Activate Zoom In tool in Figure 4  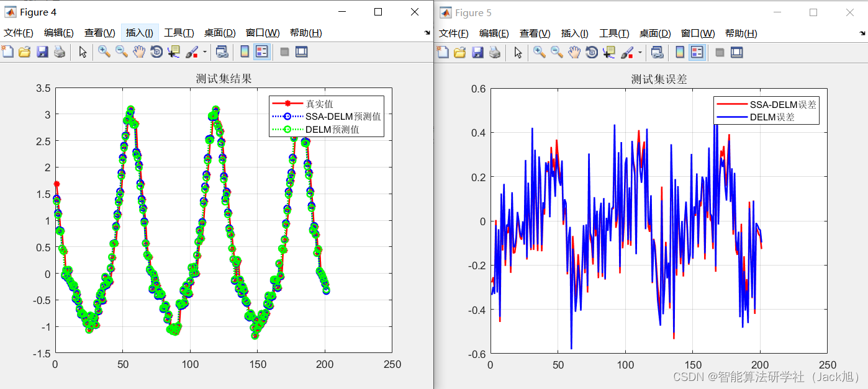104,52
